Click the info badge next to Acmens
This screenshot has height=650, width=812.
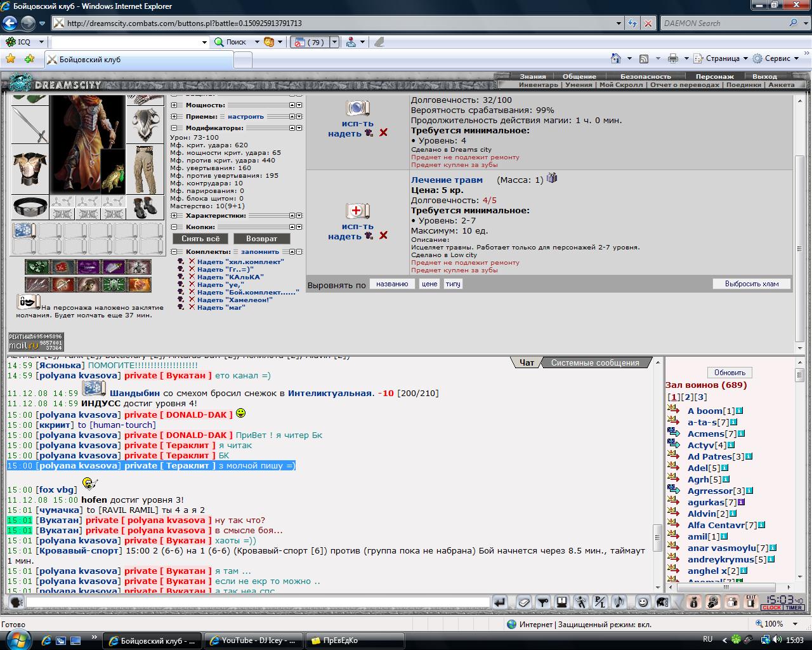(x=742, y=434)
